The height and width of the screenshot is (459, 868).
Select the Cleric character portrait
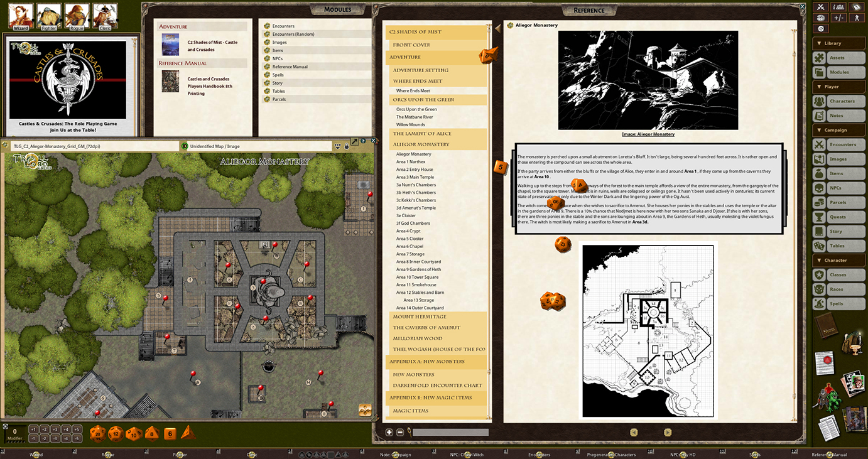[x=105, y=16]
